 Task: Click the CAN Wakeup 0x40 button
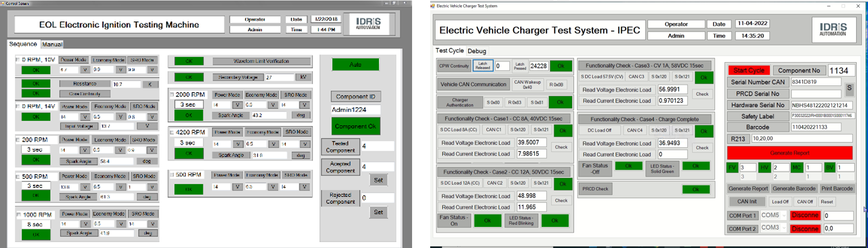point(527,84)
